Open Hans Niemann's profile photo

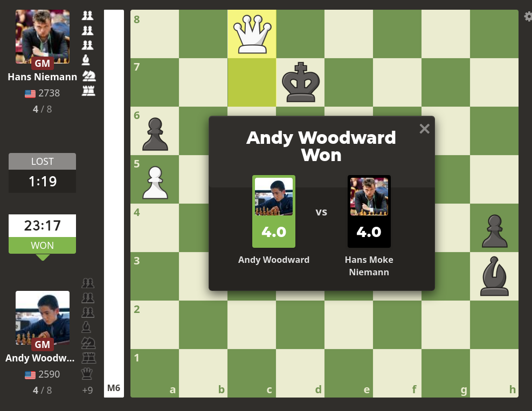(x=43, y=37)
